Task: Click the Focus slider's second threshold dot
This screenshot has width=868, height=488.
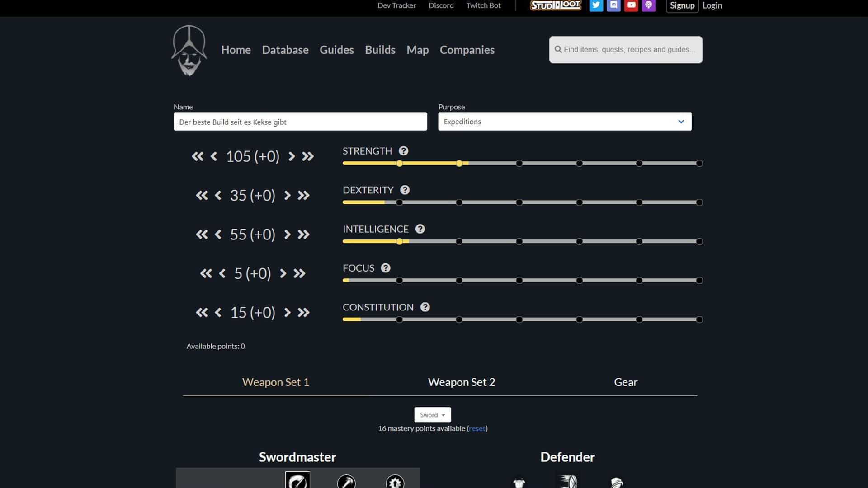Action: point(459,281)
